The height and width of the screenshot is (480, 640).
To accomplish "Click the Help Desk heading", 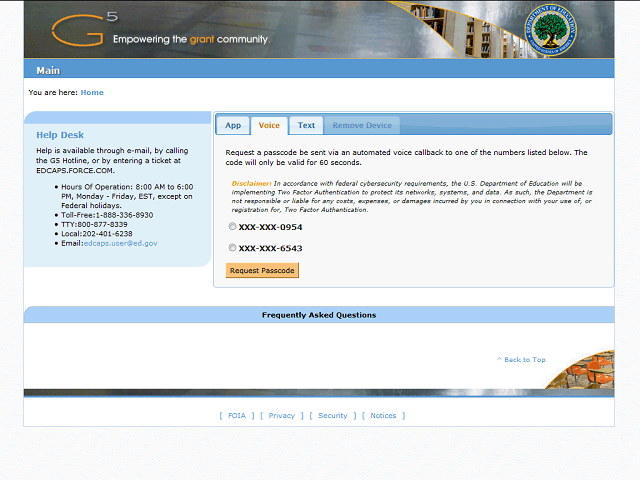I will 60,135.
